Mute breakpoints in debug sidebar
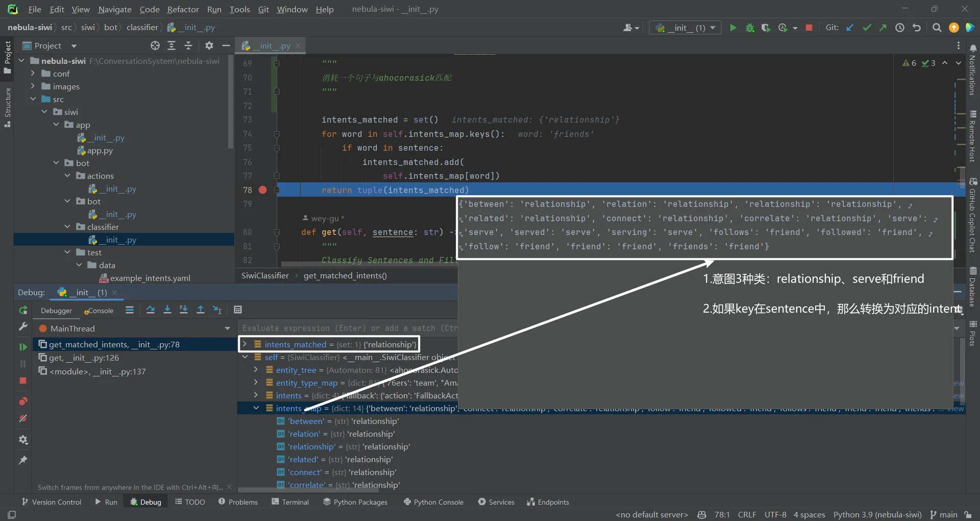The height and width of the screenshot is (521, 980). tap(23, 418)
